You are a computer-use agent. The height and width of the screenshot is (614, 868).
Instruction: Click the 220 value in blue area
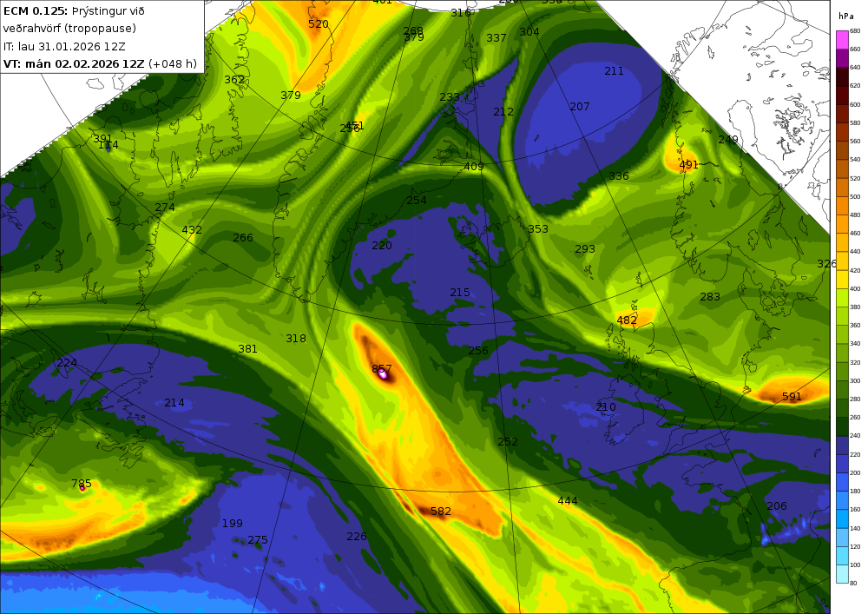tap(381, 245)
